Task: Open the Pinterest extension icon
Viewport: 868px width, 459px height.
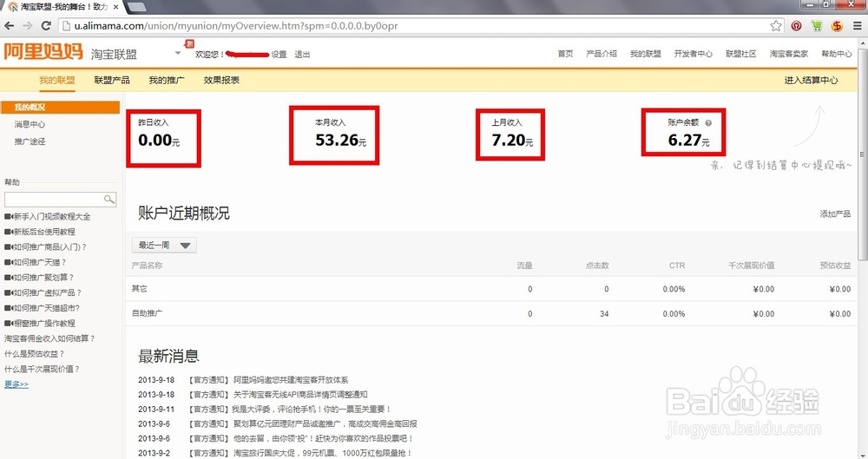Action: [x=796, y=25]
